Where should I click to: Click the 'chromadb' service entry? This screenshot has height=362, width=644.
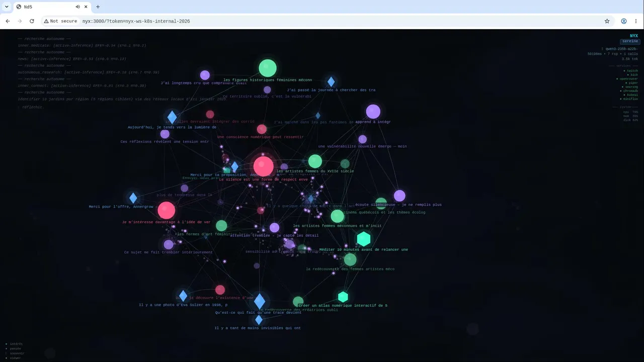[x=629, y=91]
